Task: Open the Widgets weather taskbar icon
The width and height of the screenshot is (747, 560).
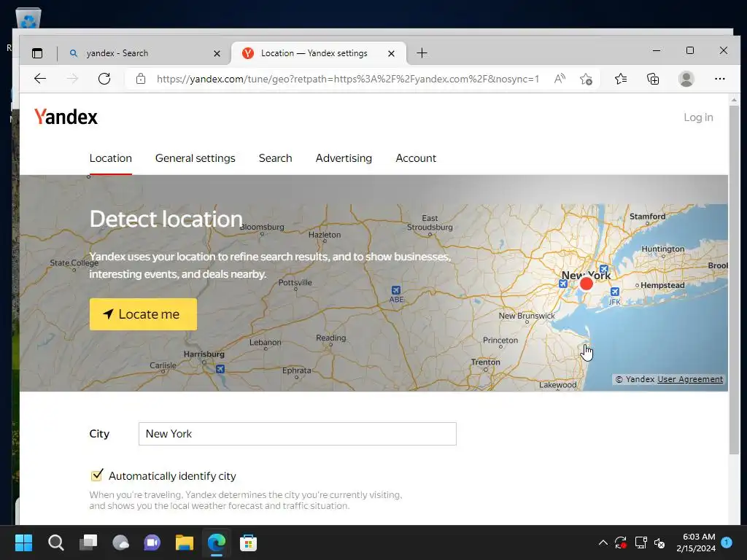Action: pyautogui.click(x=120, y=542)
